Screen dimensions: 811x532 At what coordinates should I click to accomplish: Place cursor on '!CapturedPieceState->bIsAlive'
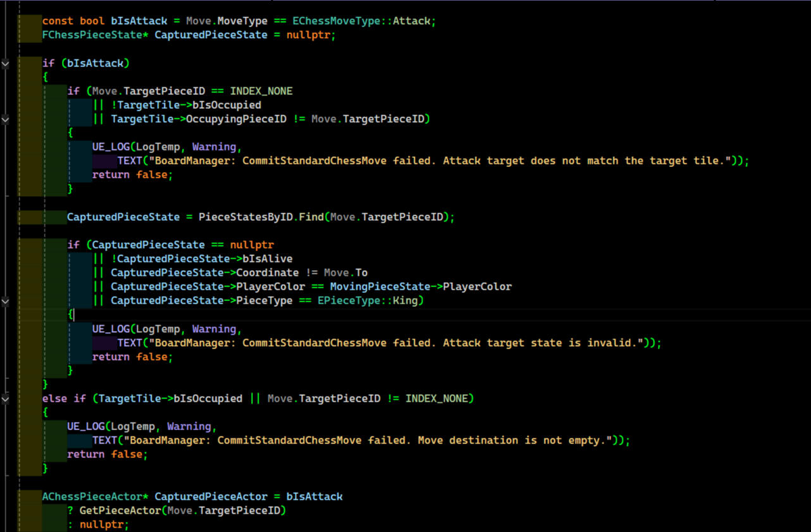coord(202,259)
